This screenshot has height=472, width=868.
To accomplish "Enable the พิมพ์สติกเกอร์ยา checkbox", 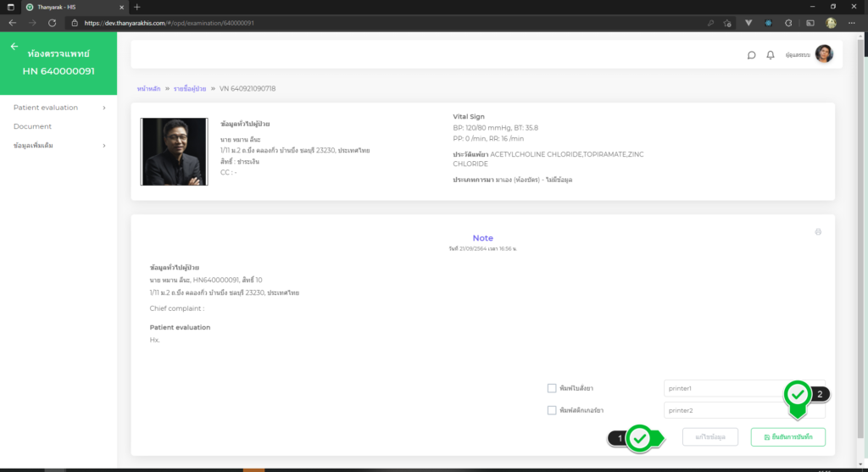I will click(552, 410).
